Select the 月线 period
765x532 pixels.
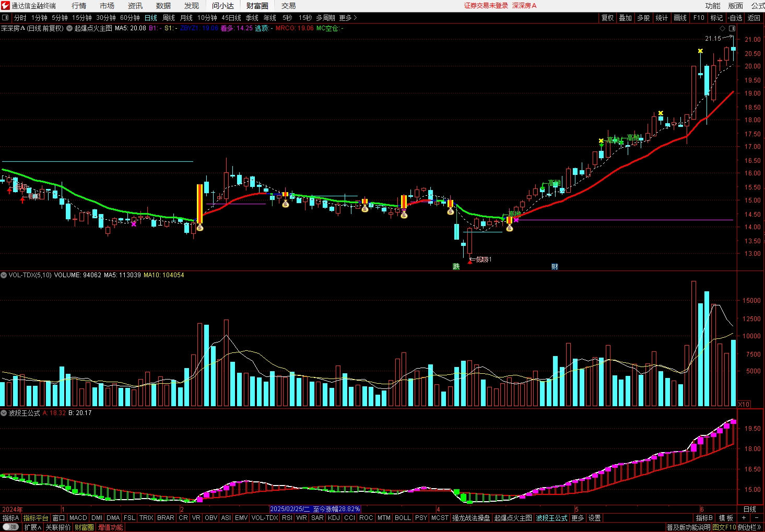(186, 18)
